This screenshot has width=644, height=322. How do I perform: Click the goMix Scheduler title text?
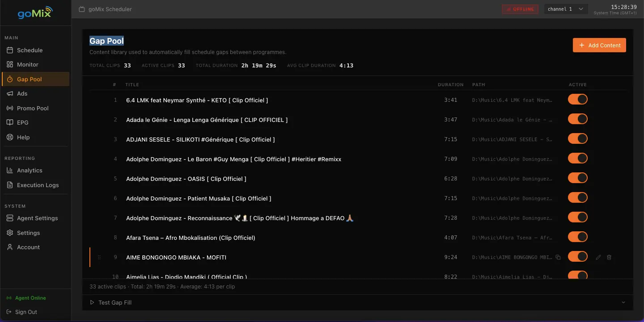pos(110,9)
